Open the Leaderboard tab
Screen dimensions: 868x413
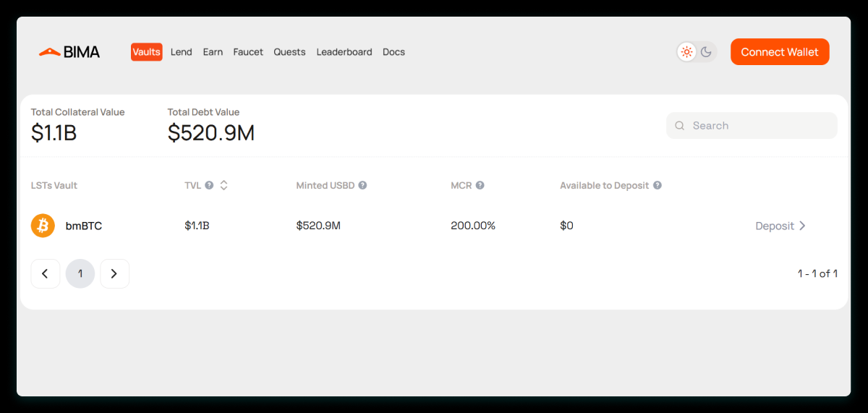pos(344,52)
